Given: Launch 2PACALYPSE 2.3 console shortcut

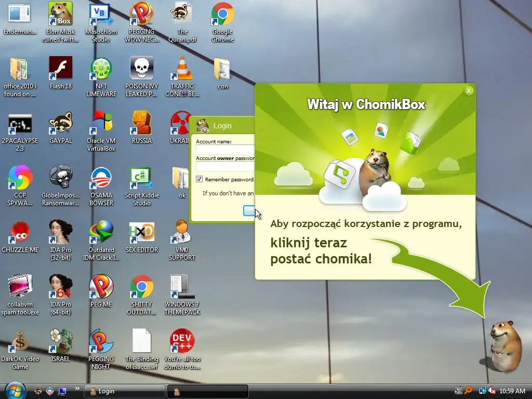Looking at the screenshot, I should tap(20, 132).
